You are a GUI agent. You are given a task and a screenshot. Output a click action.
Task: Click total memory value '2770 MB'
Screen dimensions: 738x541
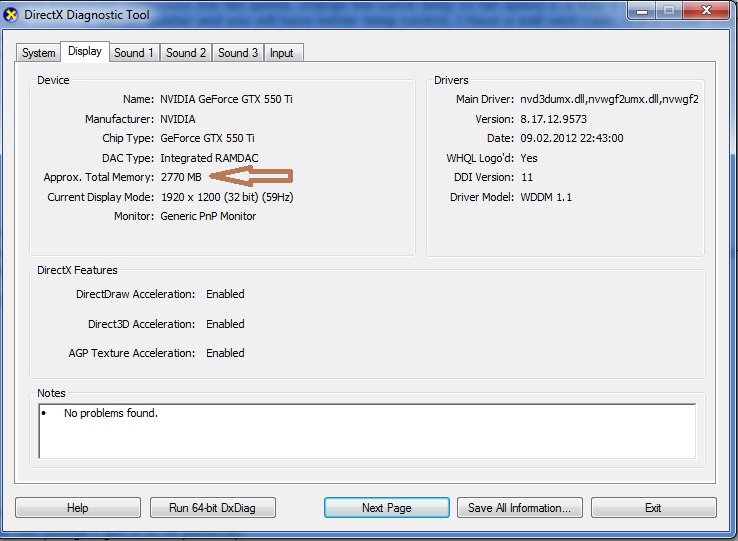pyautogui.click(x=181, y=178)
